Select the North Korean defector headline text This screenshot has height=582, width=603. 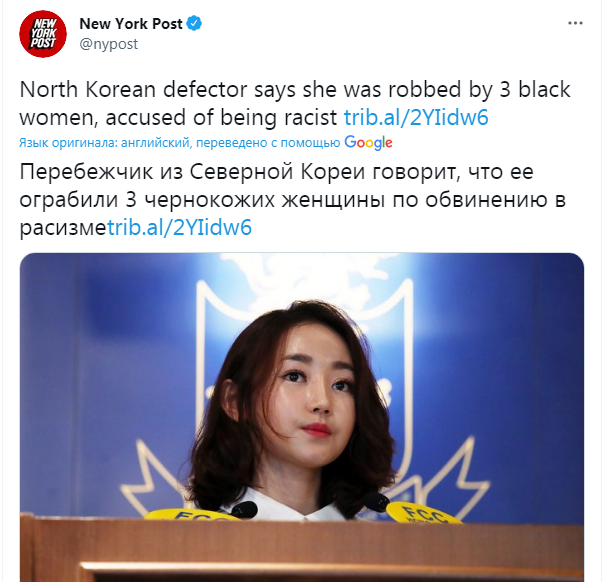click(x=295, y=103)
